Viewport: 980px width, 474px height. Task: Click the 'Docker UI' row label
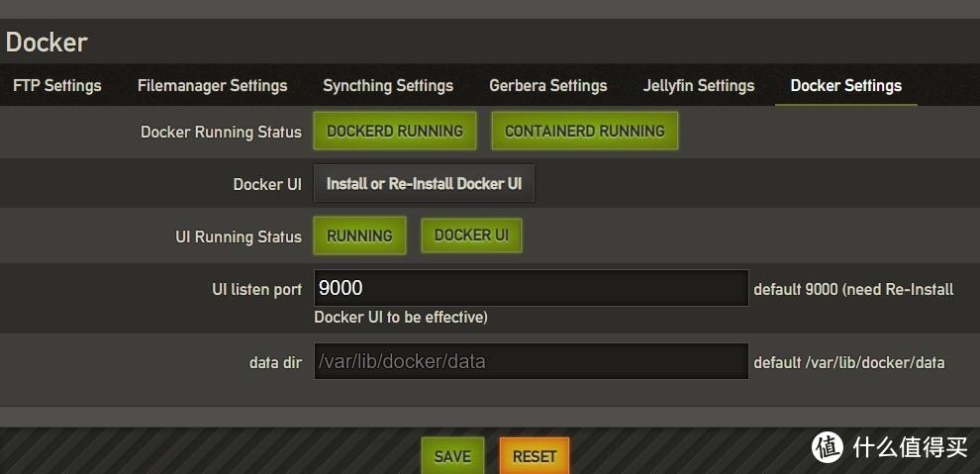pyautogui.click(x=267, y=184)
